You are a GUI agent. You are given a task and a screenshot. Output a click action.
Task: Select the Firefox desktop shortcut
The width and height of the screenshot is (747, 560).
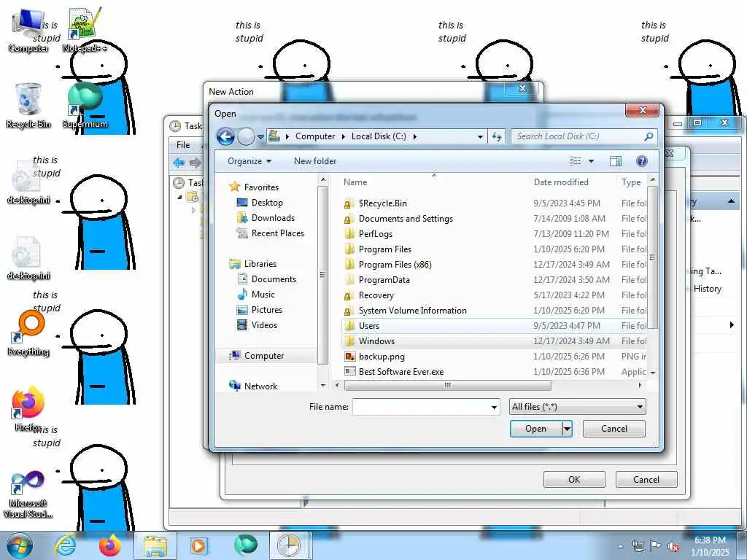28,409
